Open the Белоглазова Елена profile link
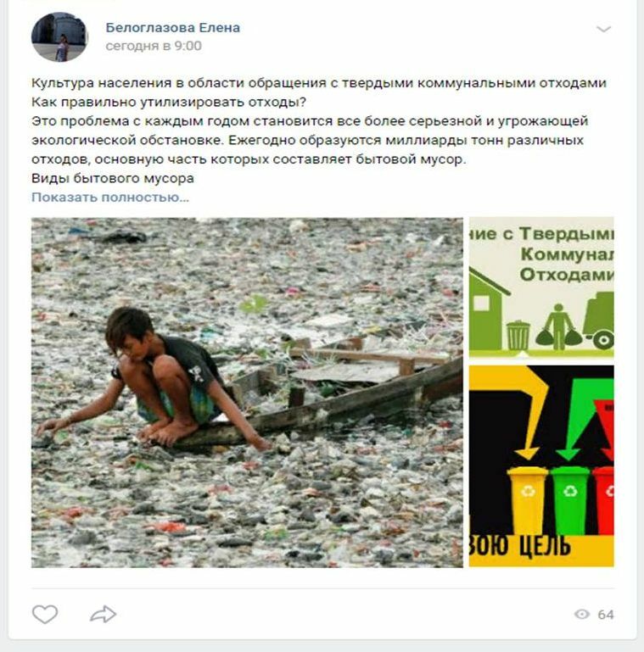 [172, 27]
